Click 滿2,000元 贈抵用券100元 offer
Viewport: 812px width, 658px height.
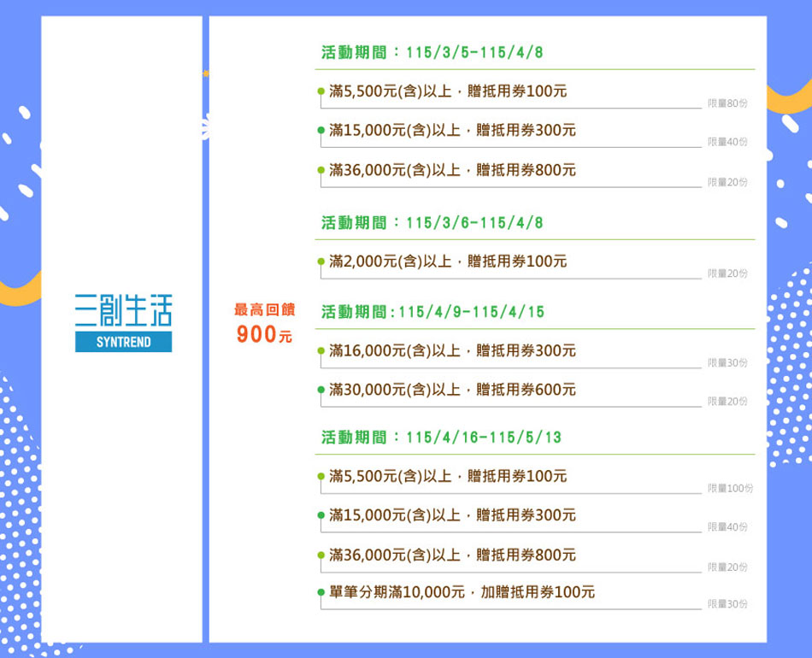[447, 261]
